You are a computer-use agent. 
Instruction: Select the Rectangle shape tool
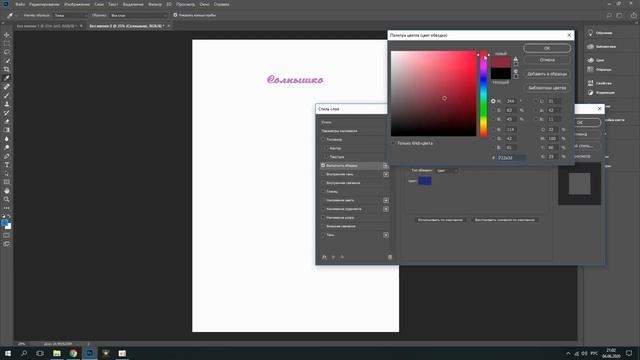click(7, 182)
